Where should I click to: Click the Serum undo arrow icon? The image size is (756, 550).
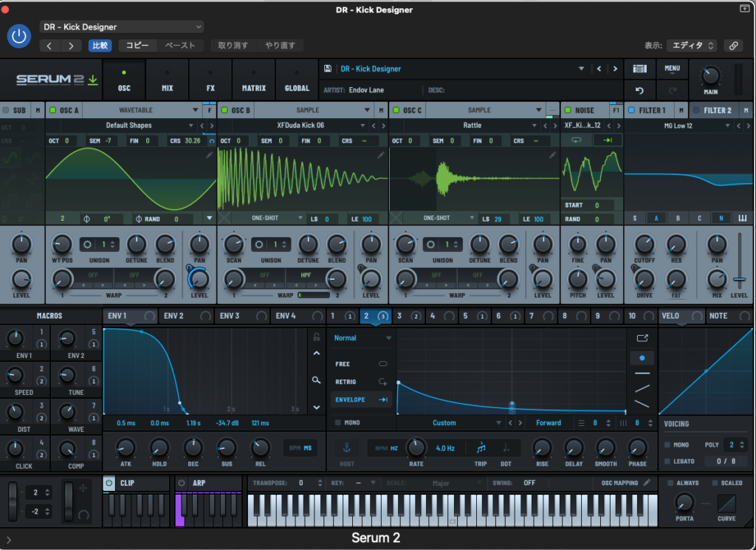pos(640,90)
